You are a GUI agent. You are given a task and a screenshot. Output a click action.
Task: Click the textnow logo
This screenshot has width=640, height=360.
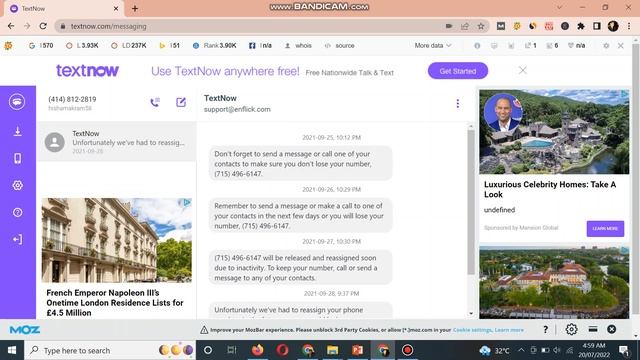click(87, 71)
